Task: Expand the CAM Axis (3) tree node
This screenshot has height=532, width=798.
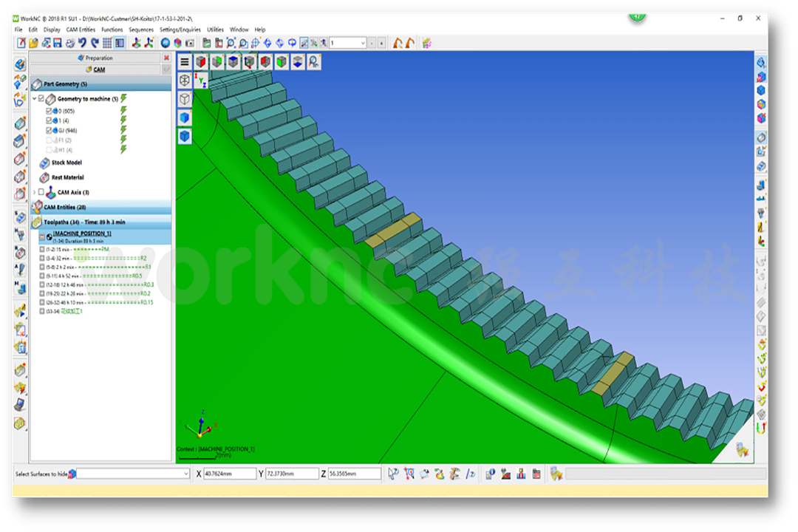Action: [35, 192]
